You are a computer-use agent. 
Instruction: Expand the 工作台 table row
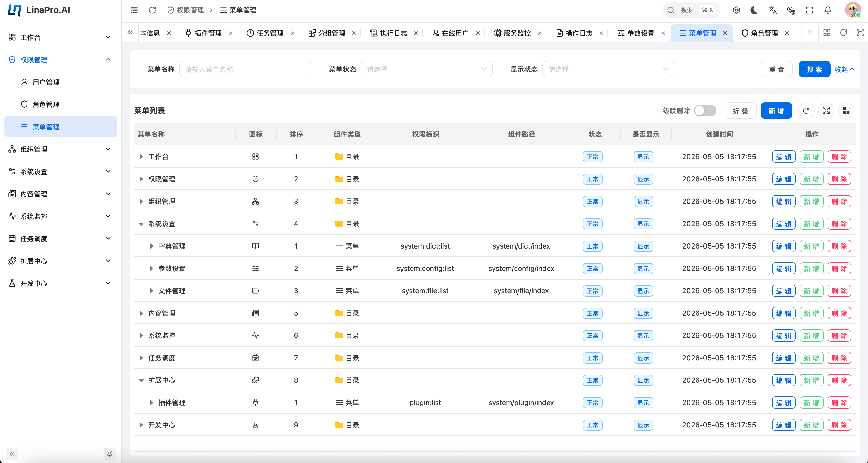click(141, 157)
